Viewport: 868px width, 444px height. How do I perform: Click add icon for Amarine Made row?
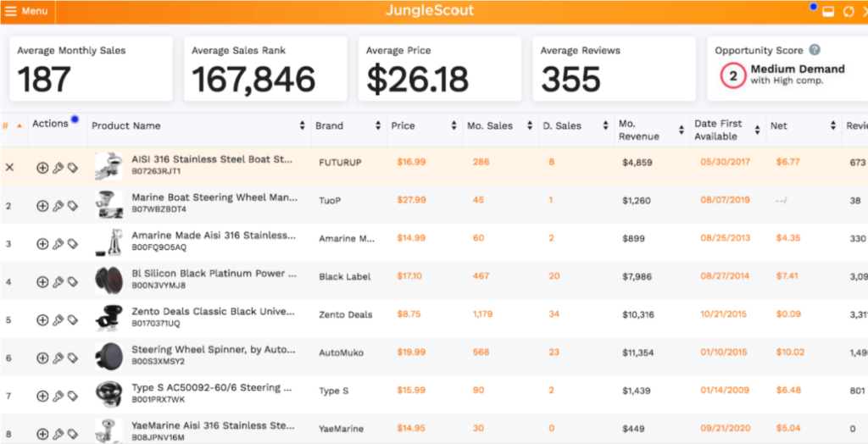[x=42, y=243]
